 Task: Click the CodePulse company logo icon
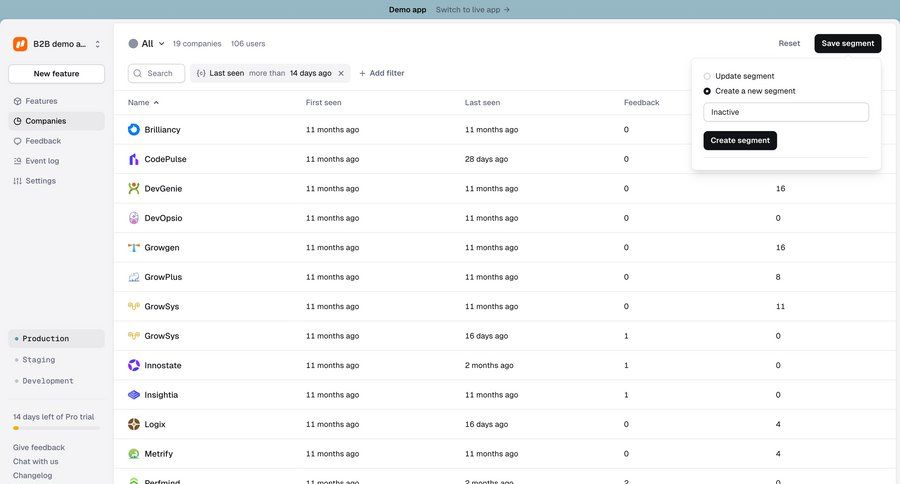(134, 159)
